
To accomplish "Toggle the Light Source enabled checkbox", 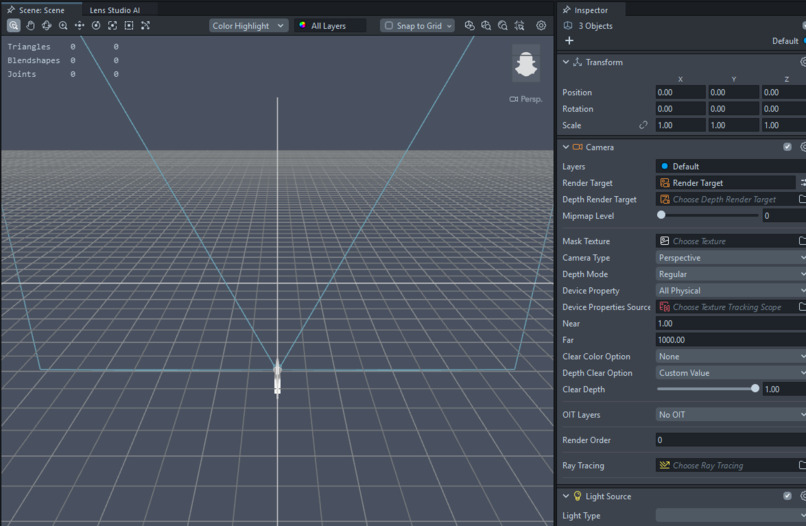I will 787,496.
